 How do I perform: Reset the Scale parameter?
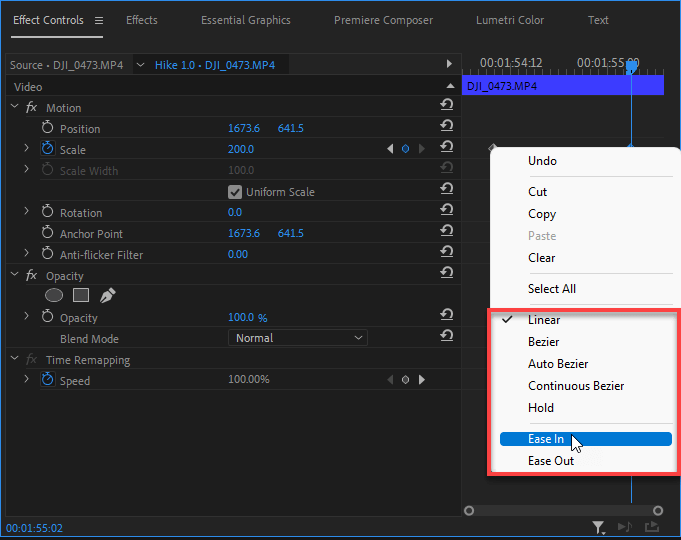(x=446, y=147)
